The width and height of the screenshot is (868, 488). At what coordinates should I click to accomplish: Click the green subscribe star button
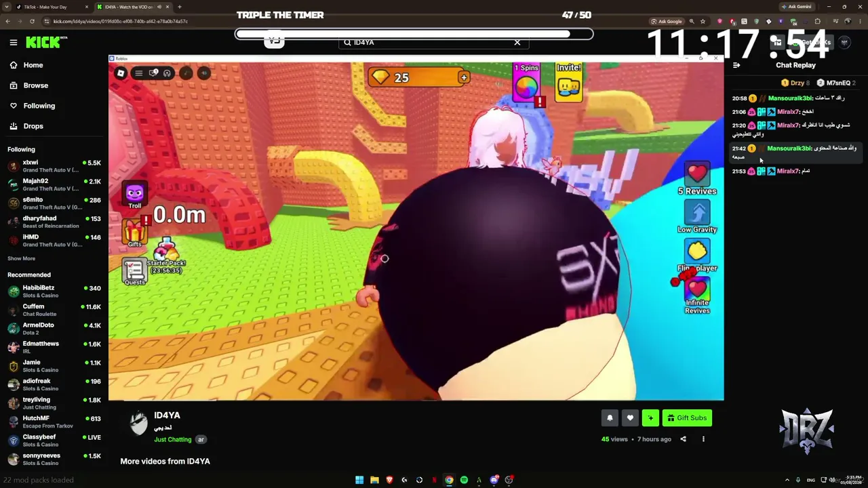point(650,418)
